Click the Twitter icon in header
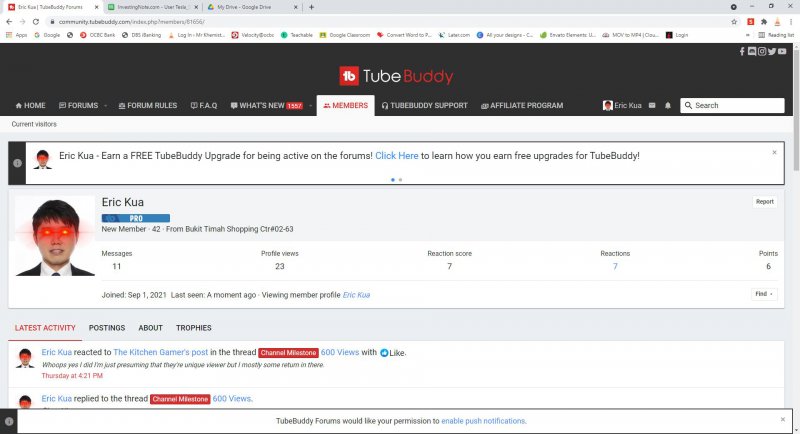 point(771,51)
